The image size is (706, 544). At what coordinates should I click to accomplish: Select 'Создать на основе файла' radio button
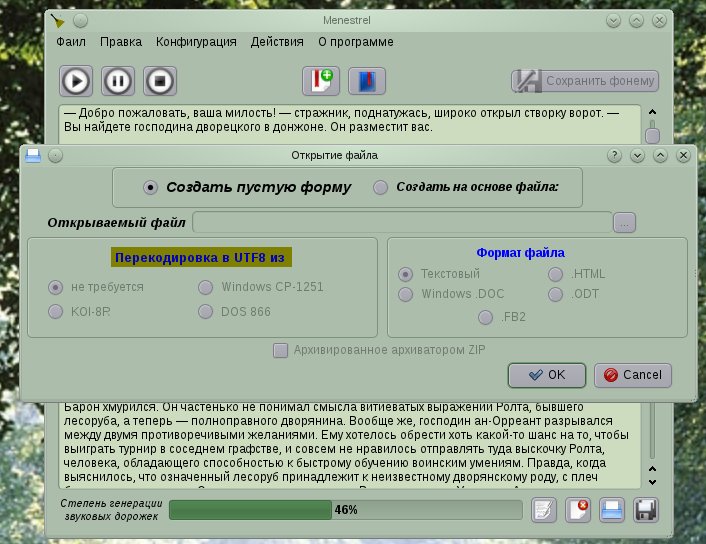[x=380, y=187]
